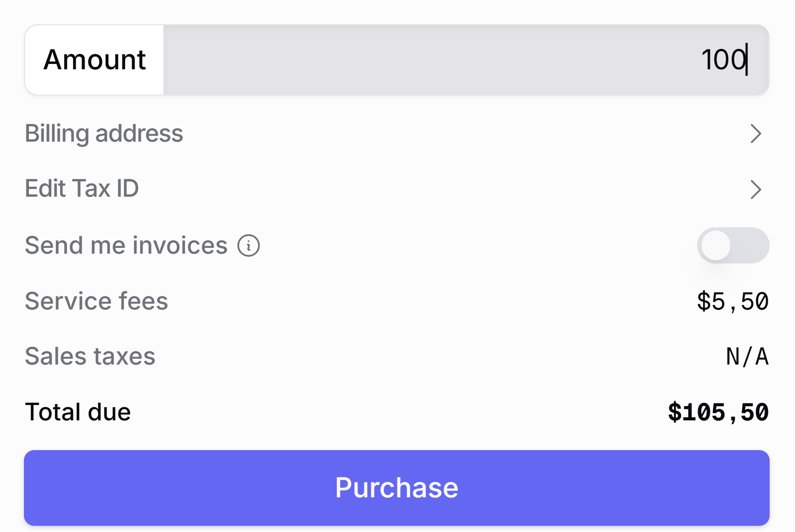Click the Total due label
The width and height of the screenshot is (795, 532).
click(x=78, y=412)
